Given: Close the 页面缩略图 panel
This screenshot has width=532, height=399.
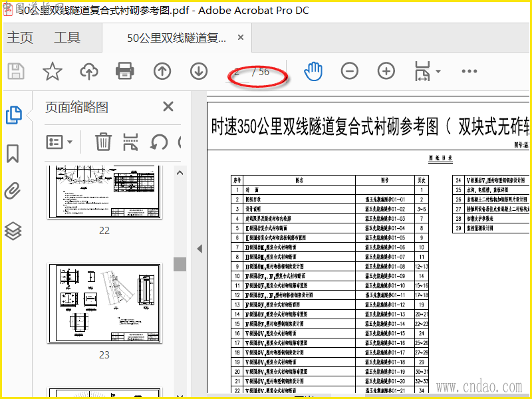Looking at the screenshot, I should coord(168,107).
